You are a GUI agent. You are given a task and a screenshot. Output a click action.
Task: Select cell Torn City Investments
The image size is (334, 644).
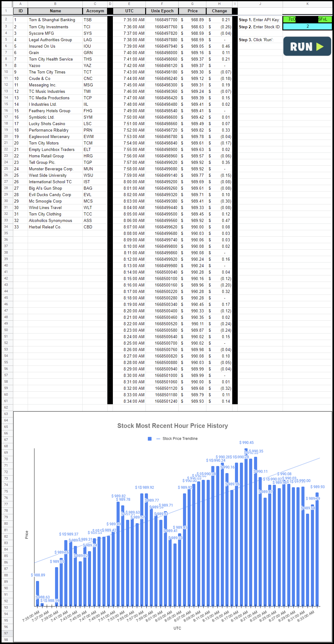tap(55, 27)
